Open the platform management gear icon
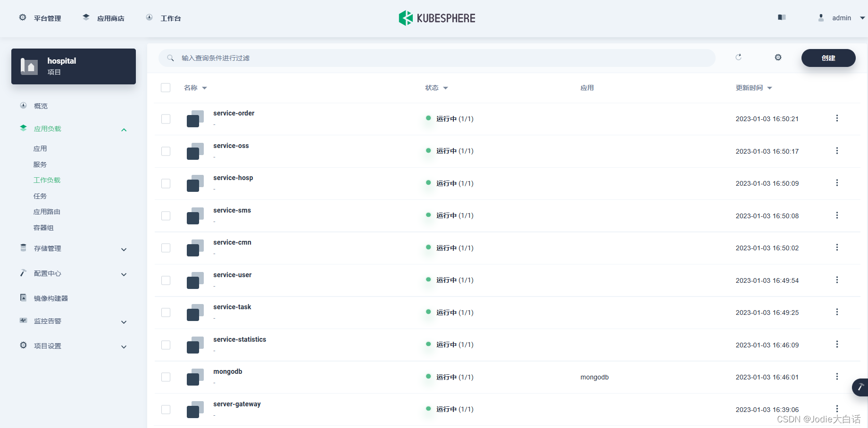 pyautogui.click(x=23, y=17)
